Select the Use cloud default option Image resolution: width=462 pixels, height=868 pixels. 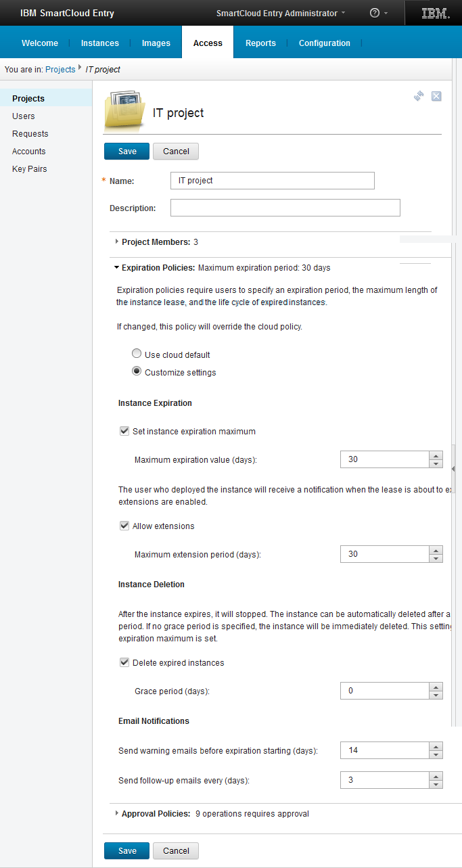pyautogui.click(x=137, y=354)
